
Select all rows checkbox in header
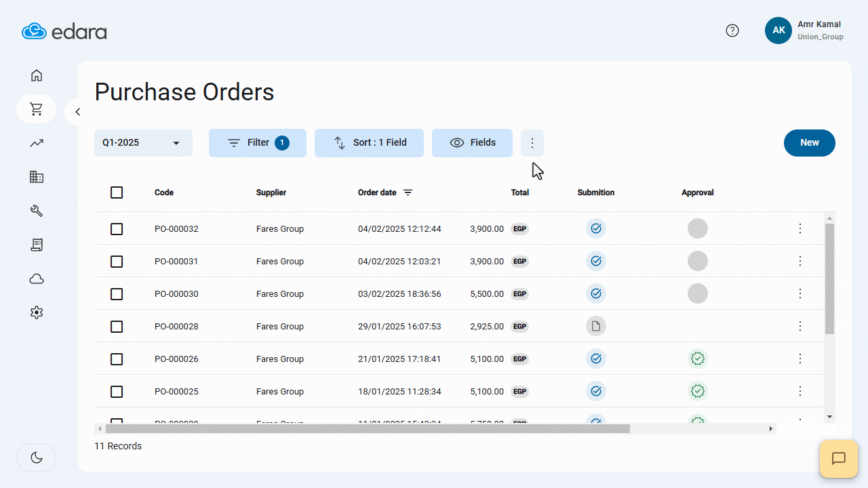coord(117,192)
